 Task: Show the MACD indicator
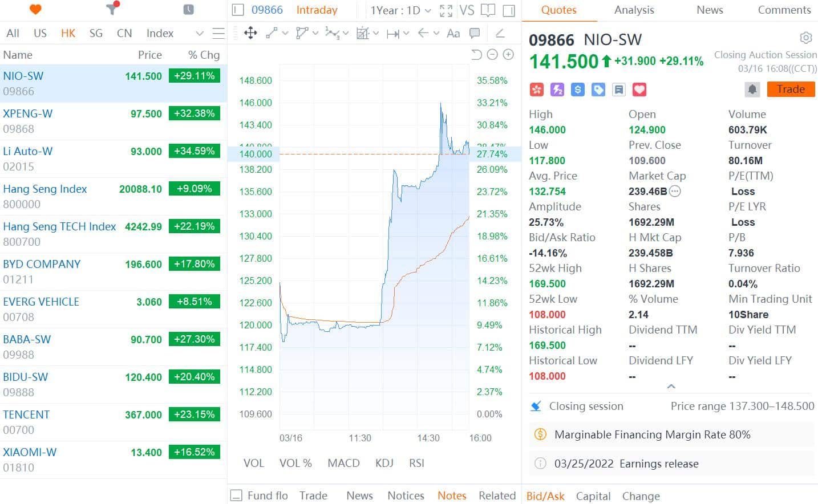[x=343, y=463]
